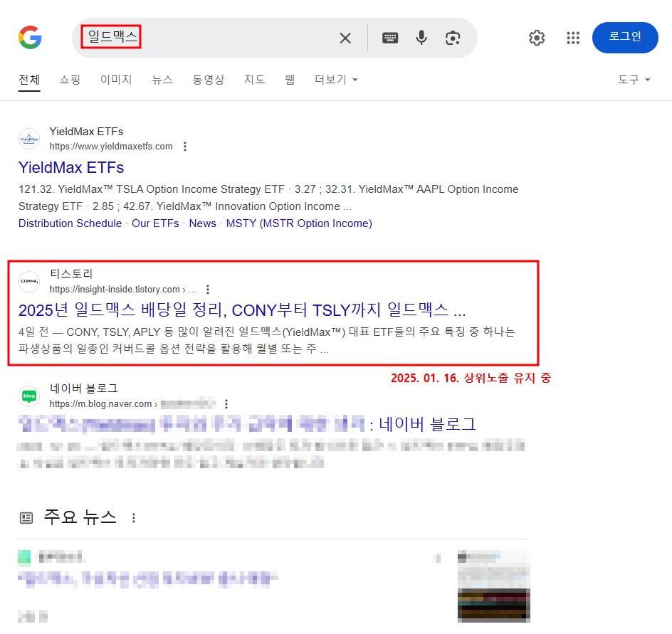The height and width of the screenshot is (634, 672).
Task: Search by image with the camera lens icon
Action: tap(453, 38)
